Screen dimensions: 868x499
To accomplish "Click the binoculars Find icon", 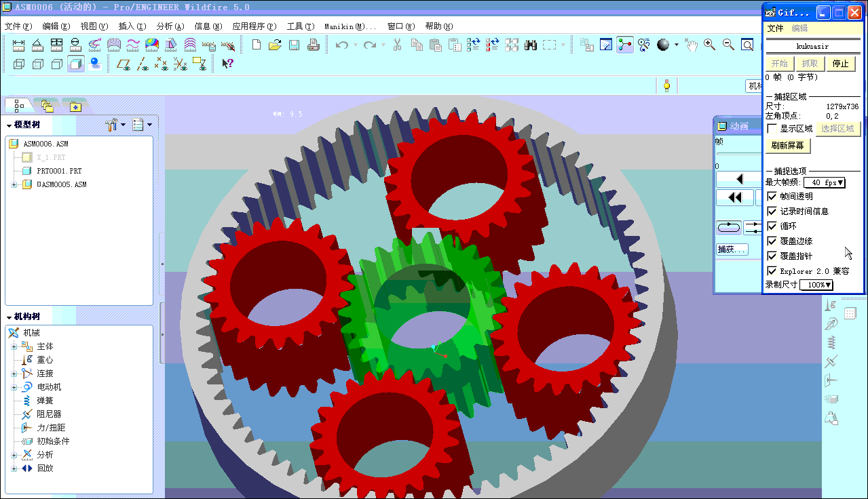I will tap(531, 45).
